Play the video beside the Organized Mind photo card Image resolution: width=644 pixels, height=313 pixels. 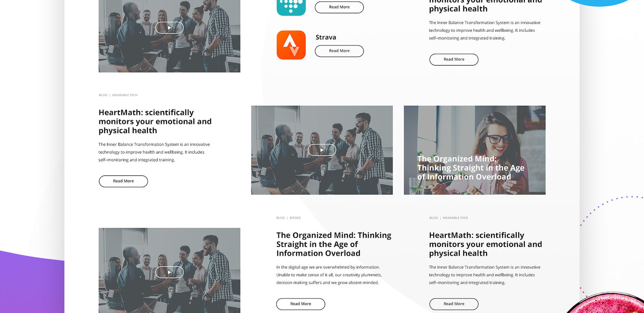(x=322, y=150)
